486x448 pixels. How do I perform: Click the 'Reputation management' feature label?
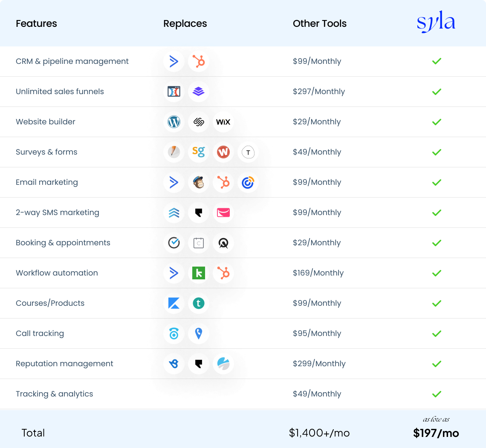tap(64, 364)
